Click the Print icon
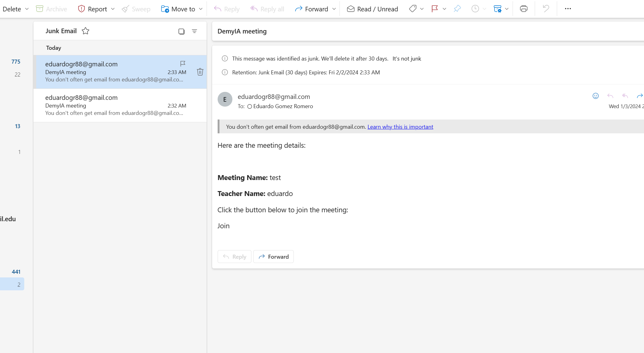The width and height of the screenshot is (644, 353). [524, 9]
